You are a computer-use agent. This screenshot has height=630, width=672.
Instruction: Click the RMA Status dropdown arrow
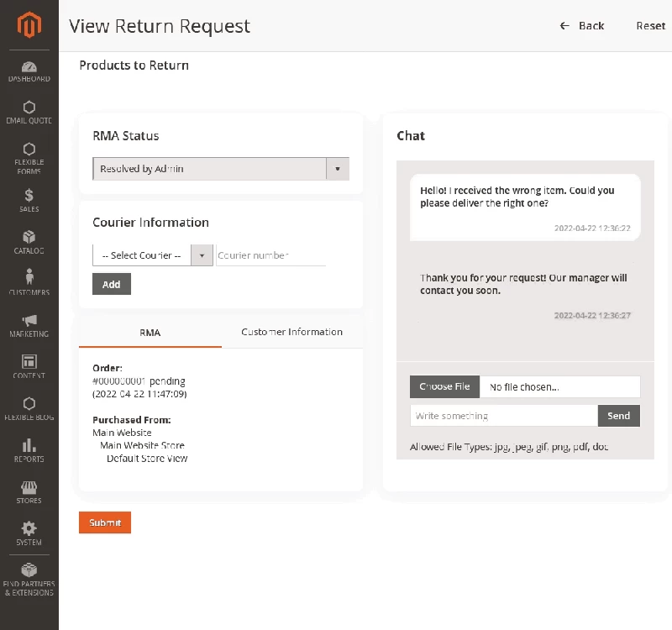[338, 169]
